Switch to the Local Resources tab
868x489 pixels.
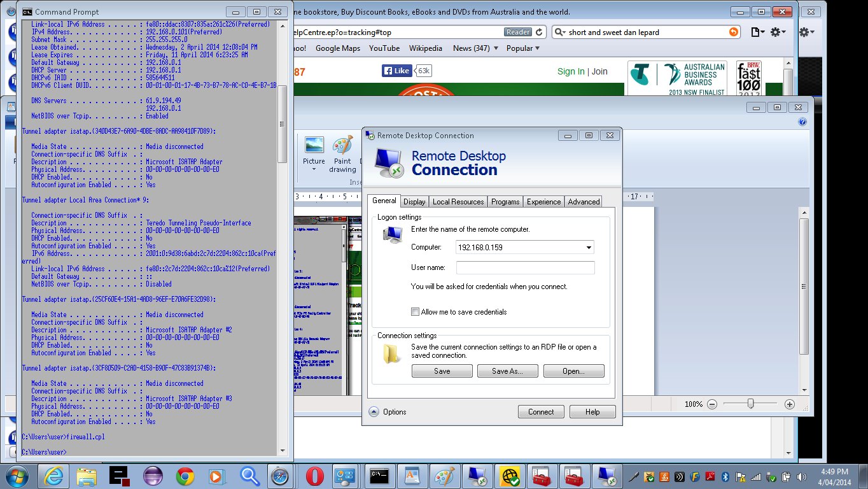pyautogui.click(x=458, y=202)
